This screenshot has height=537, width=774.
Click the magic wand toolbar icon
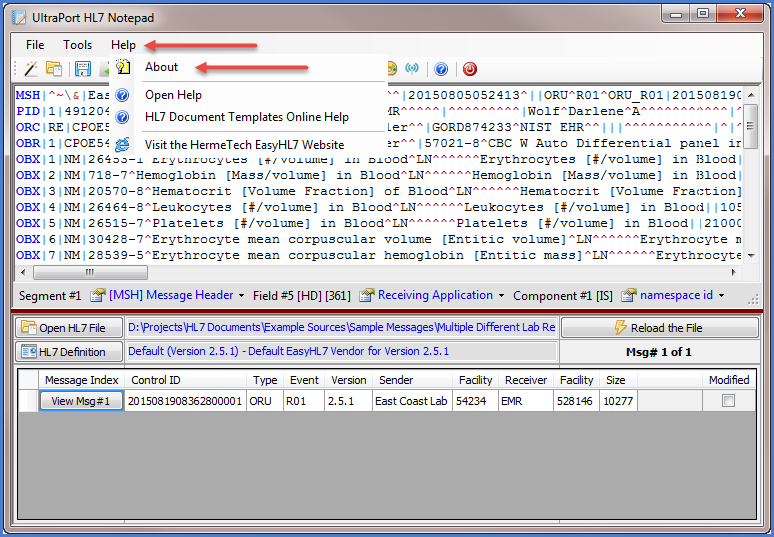(31, 69)
